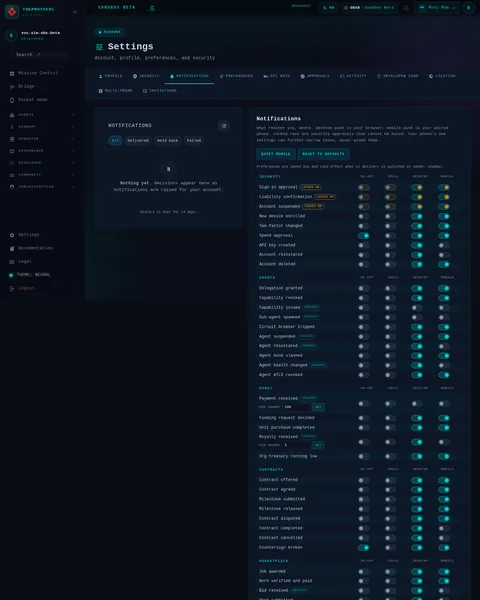The height and width of the screenshot is (600, 480).
Task: Click the Operator icon in sidebar
Action: point(12,139)
